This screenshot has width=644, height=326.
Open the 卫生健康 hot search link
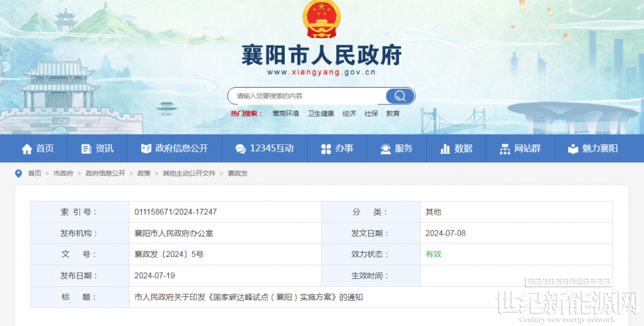(x=321, y=113)
